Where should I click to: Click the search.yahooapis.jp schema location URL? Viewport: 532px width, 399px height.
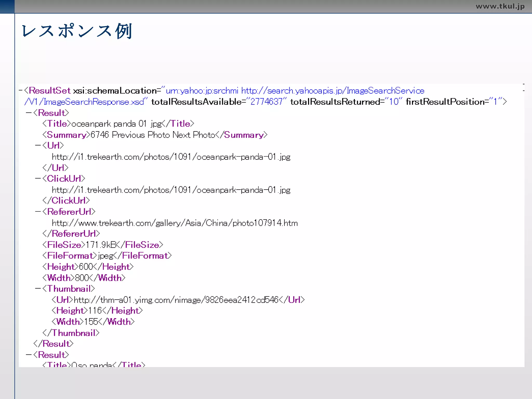(333, 91)
